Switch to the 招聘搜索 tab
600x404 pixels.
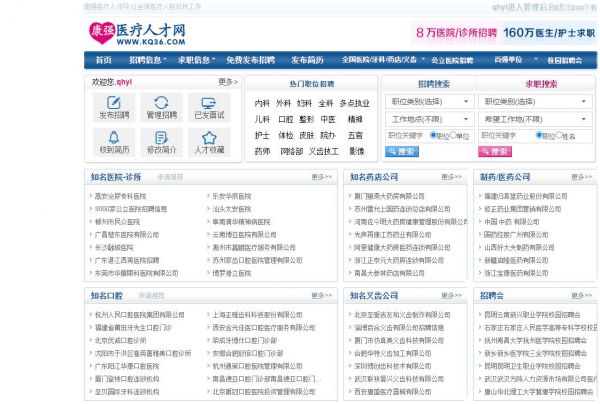[434, 84]
